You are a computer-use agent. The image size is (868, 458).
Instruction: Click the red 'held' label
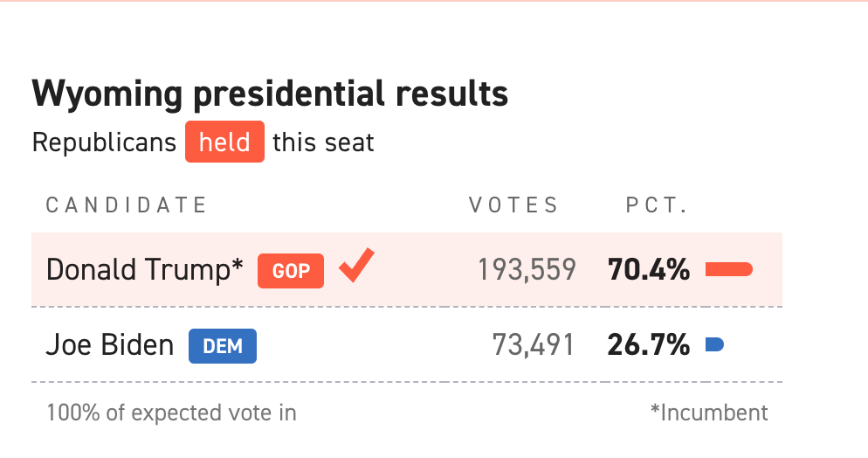224,142
